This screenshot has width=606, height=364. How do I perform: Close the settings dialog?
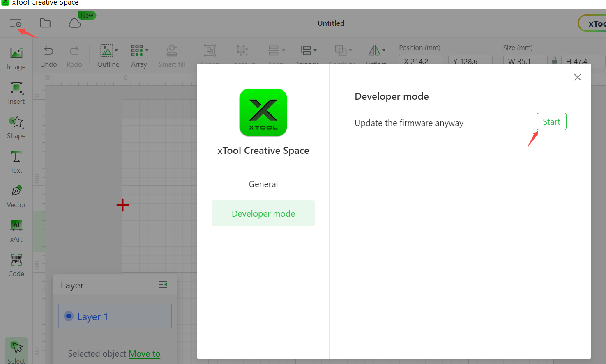pyautogui.click(x=578, y=77)
